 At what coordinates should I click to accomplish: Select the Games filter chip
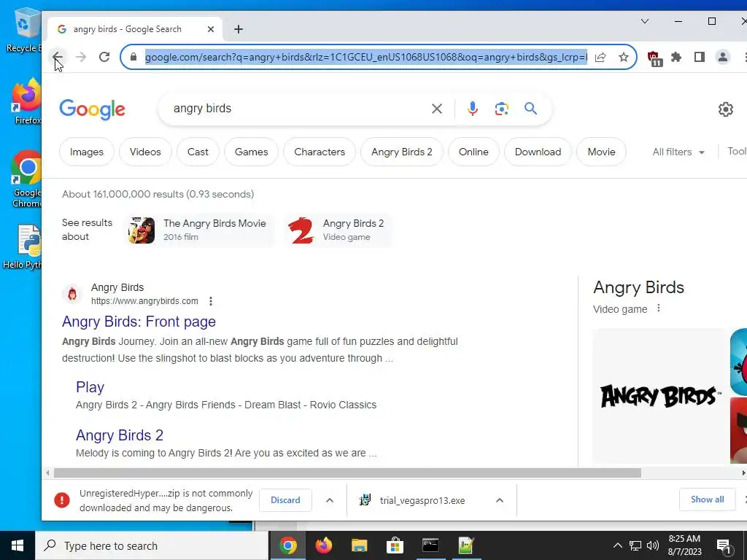coord(251,152)
